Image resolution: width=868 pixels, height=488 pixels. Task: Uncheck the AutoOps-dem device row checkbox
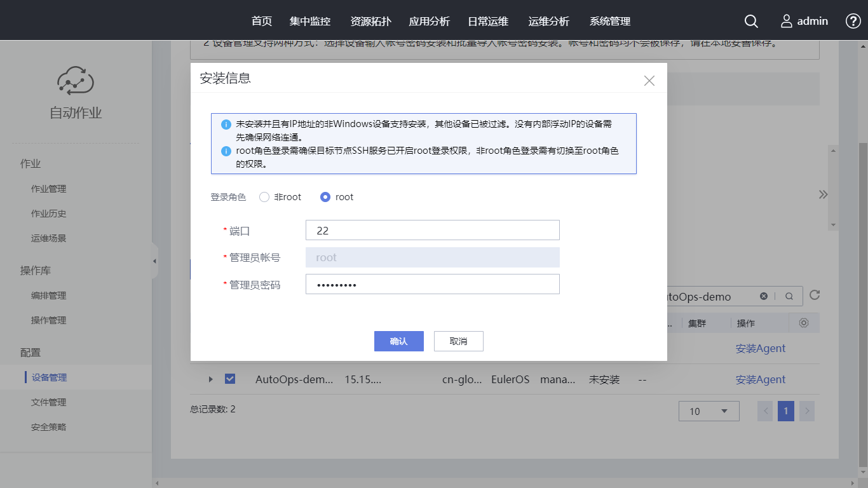pos(230,379)
